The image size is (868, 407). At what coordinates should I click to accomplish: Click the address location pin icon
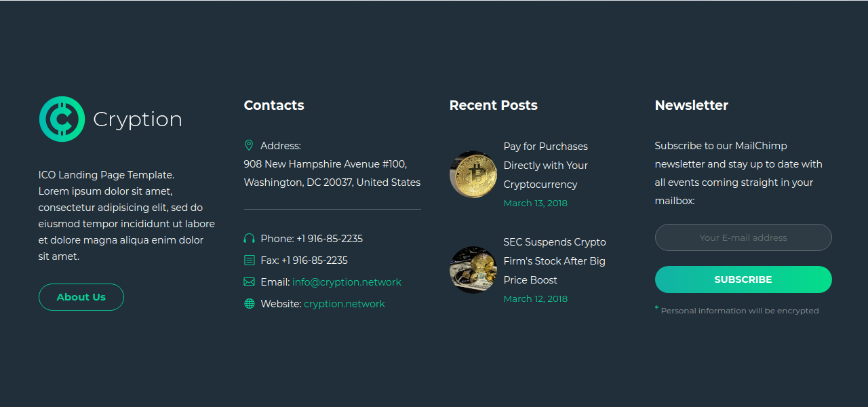tap(249, 145)
